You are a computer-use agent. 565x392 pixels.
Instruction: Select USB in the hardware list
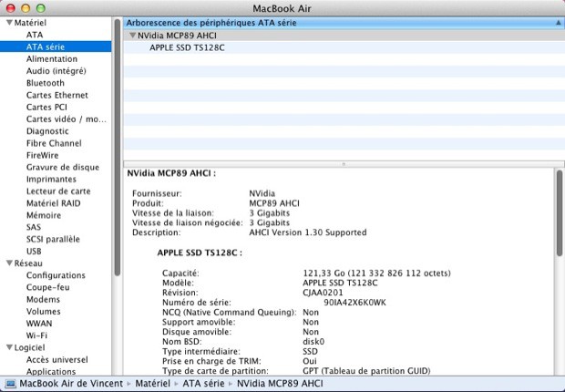34,251
